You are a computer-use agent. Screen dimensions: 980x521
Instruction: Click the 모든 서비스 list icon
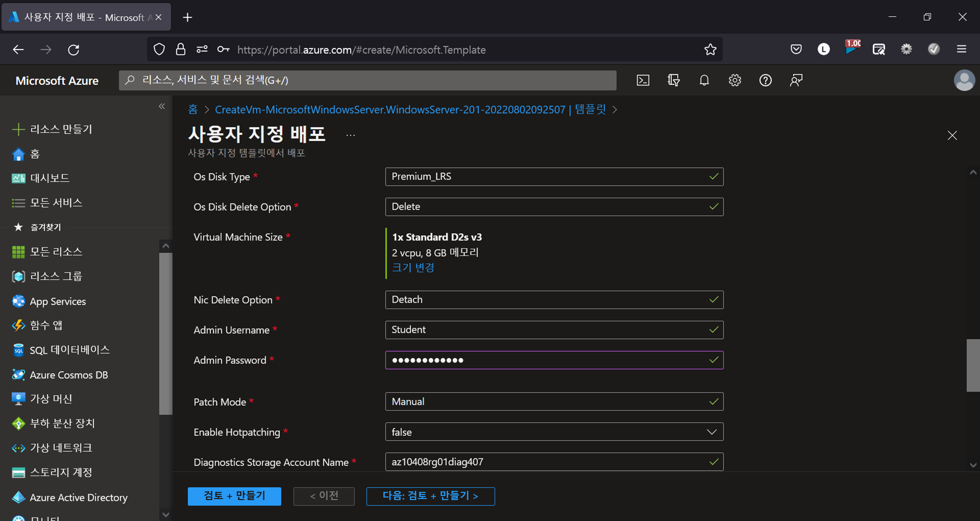point(18,202)
